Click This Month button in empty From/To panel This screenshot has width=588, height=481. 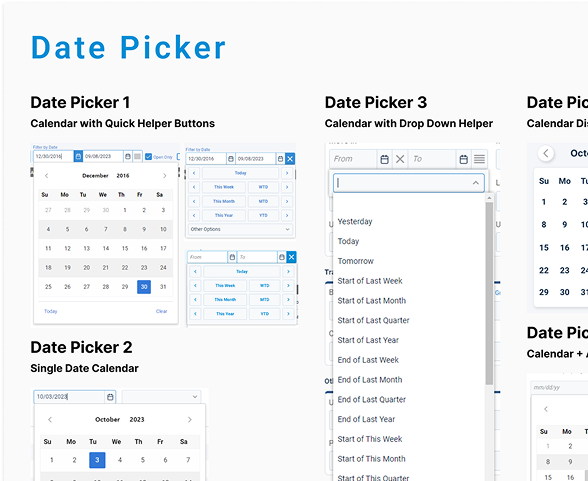(225, 300)
